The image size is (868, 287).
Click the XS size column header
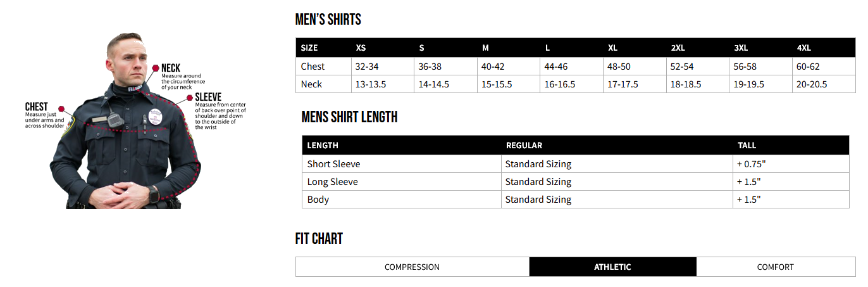click(x=361, y=48)
